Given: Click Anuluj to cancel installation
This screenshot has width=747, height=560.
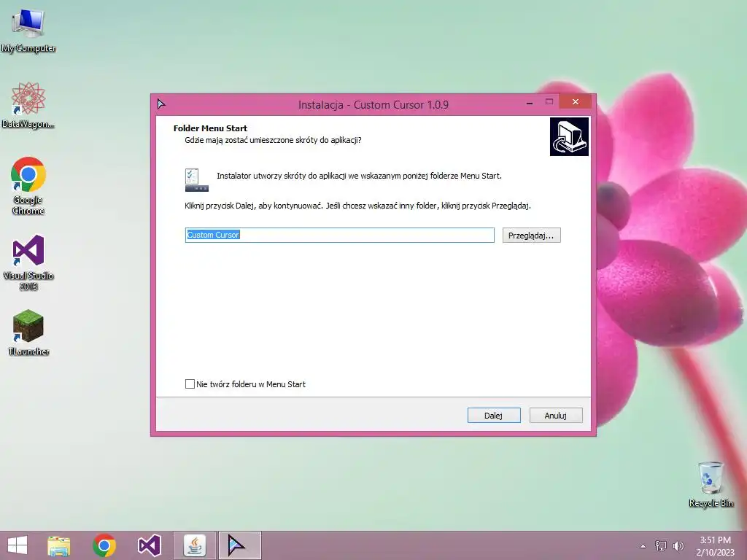Looking at the screenshot, I should coord(555,415).
